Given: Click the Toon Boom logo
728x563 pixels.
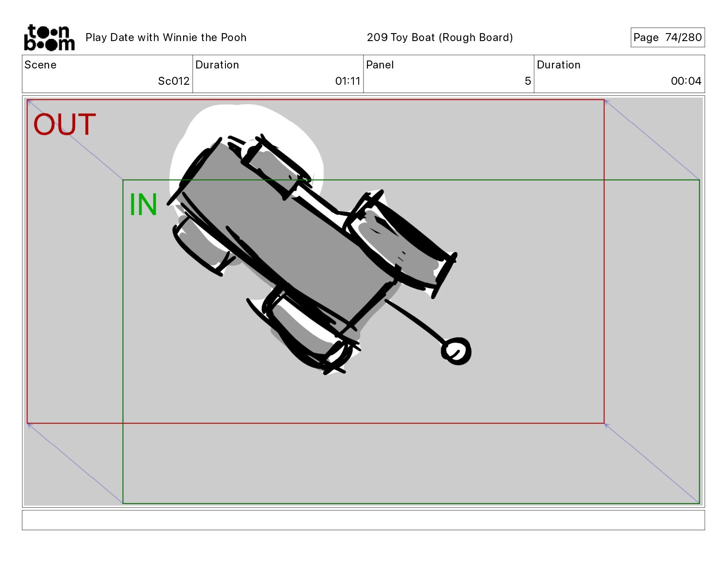Looking at the screenshot, I should pyautogui.click(x=49, y=38).
